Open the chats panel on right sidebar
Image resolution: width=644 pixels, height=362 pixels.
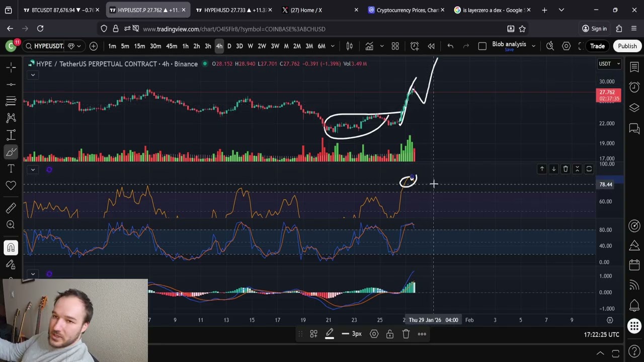coord(634,129)
